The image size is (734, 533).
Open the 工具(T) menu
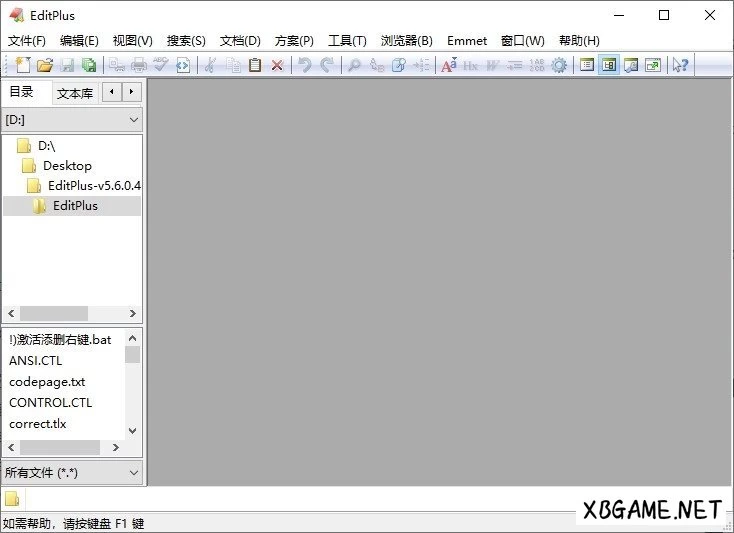tap(347, 41)
